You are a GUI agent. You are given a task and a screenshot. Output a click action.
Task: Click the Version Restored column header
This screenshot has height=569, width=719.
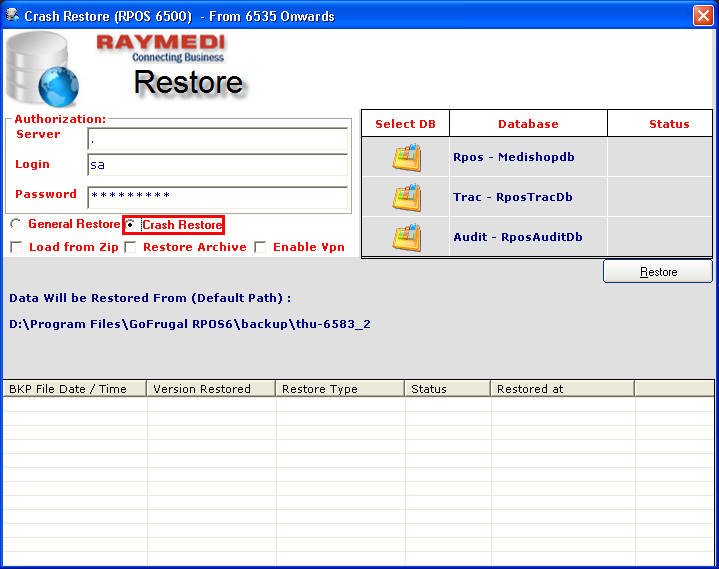pyautogui.click(x=211, y=389)
